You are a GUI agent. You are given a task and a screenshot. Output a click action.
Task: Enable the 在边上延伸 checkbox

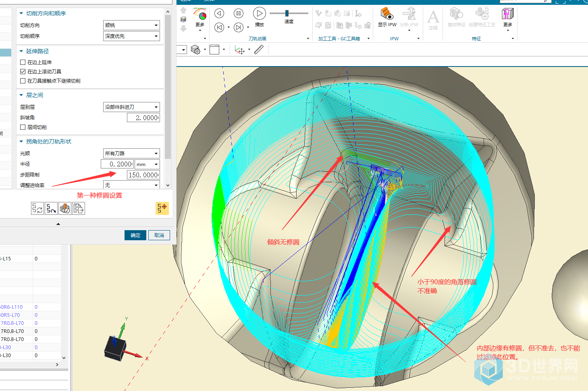pos(23,62)
